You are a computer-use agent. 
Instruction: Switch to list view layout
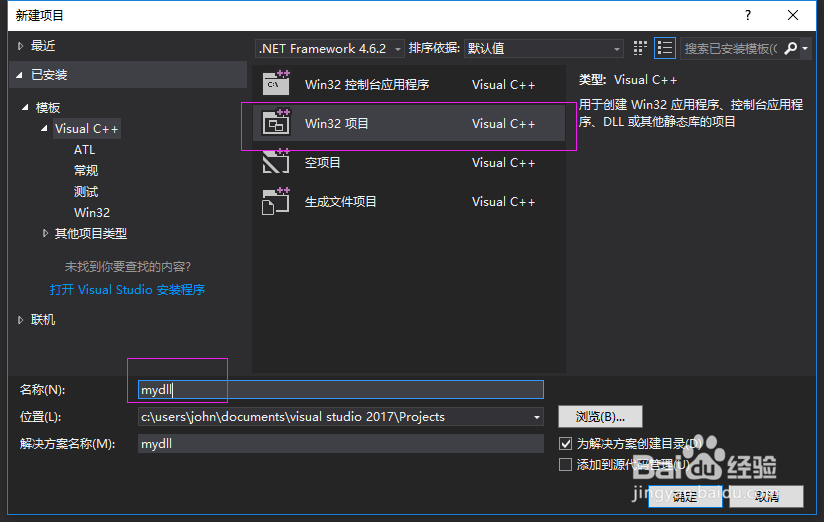click(x=665, y=48)
